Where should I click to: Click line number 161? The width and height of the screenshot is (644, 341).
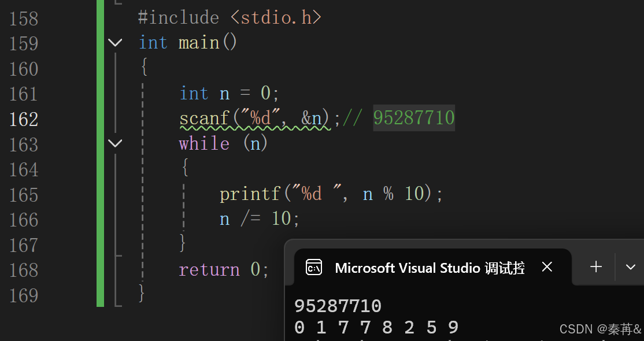(23, 94)
